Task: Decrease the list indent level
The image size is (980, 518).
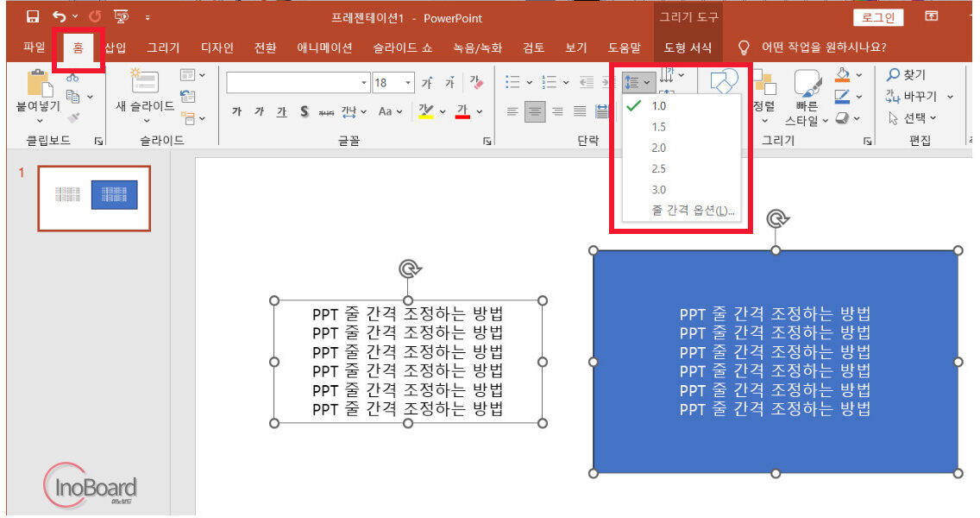Action: click(x=587, y=82)
